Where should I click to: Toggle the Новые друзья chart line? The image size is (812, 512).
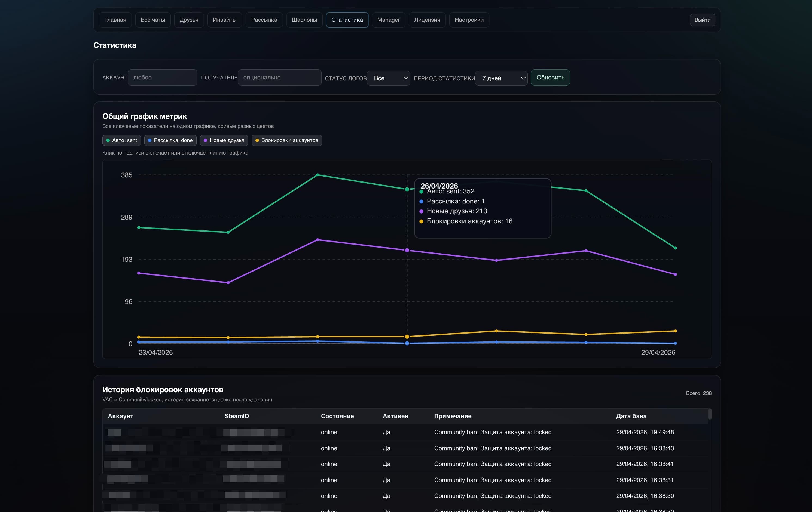click(x=224, y=140)
